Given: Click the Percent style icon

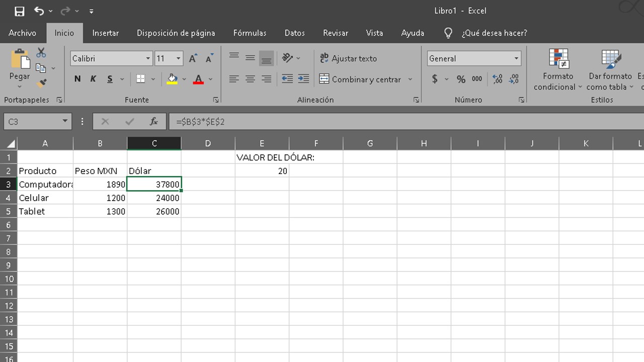Looking at the screenshot, I should pyautogui.click(x=461, y=79).
